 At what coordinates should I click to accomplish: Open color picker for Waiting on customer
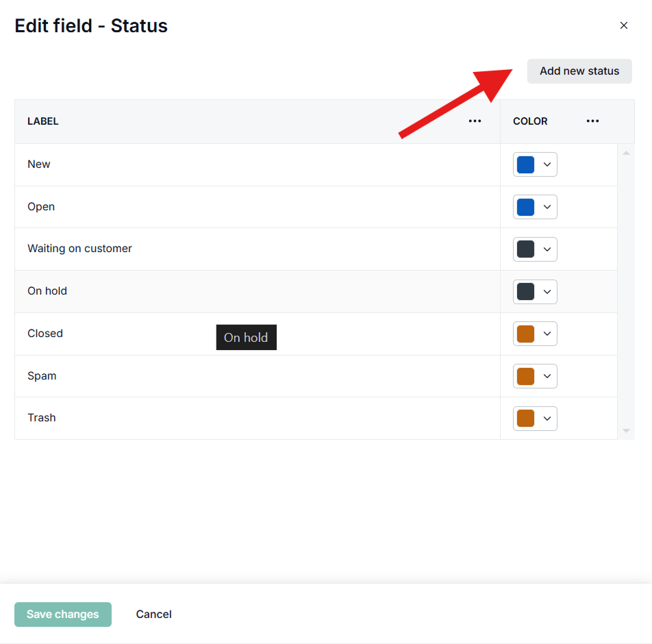pyautogui.click(x=535, y=249)
